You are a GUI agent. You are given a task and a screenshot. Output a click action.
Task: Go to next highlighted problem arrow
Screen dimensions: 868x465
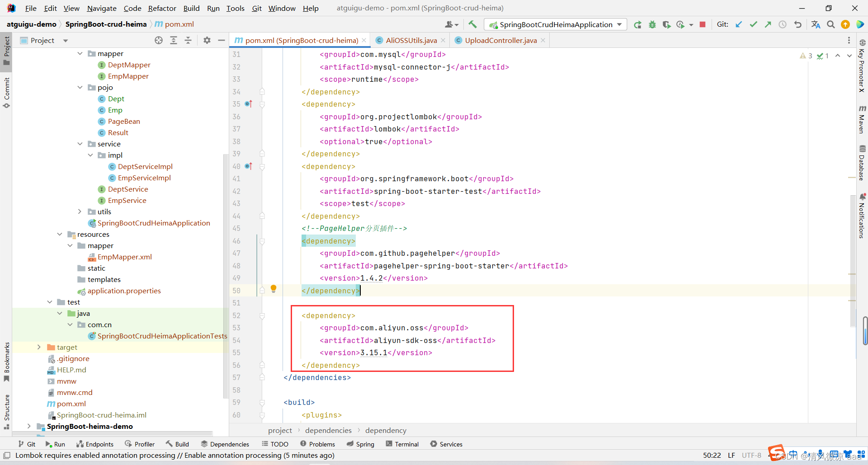[x=849, y=56]
